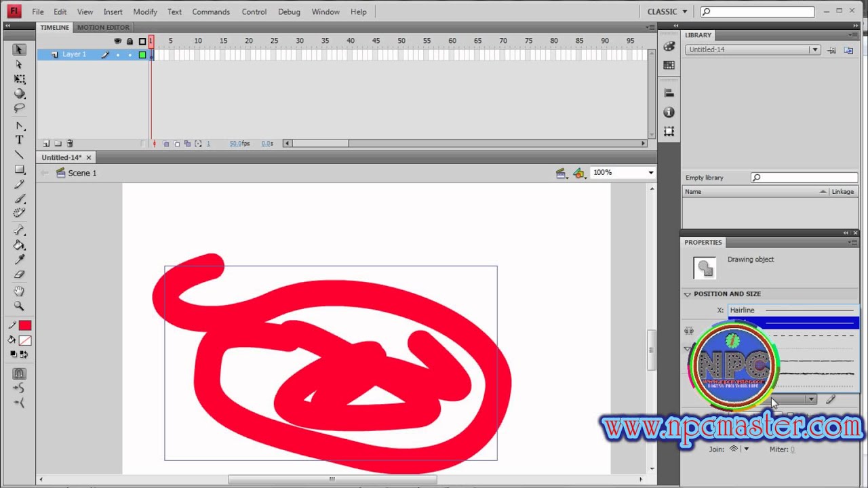Delete layer with the trash icon
868x488 pixels.
point(70,144)
